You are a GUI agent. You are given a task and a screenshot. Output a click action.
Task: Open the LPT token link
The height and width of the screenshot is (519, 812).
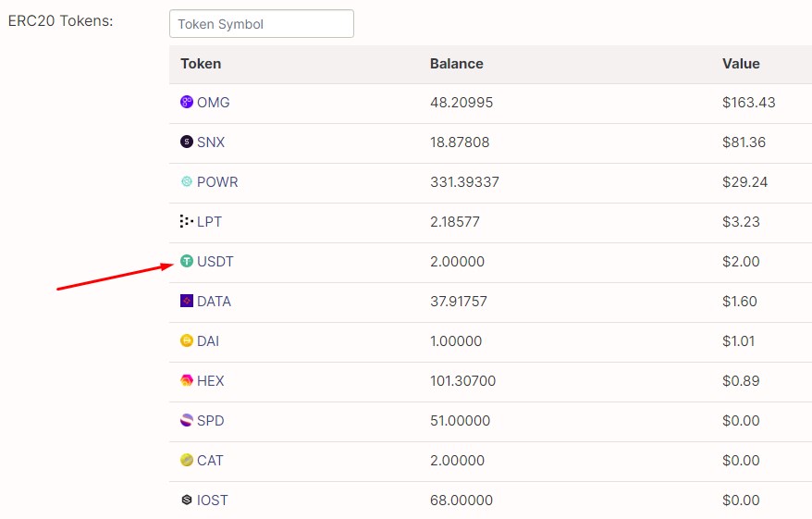[209, 222]
